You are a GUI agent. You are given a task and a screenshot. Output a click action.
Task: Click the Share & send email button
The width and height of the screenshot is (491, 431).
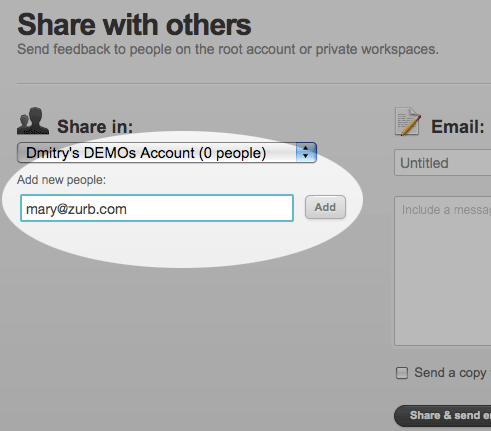coord(443,416)
